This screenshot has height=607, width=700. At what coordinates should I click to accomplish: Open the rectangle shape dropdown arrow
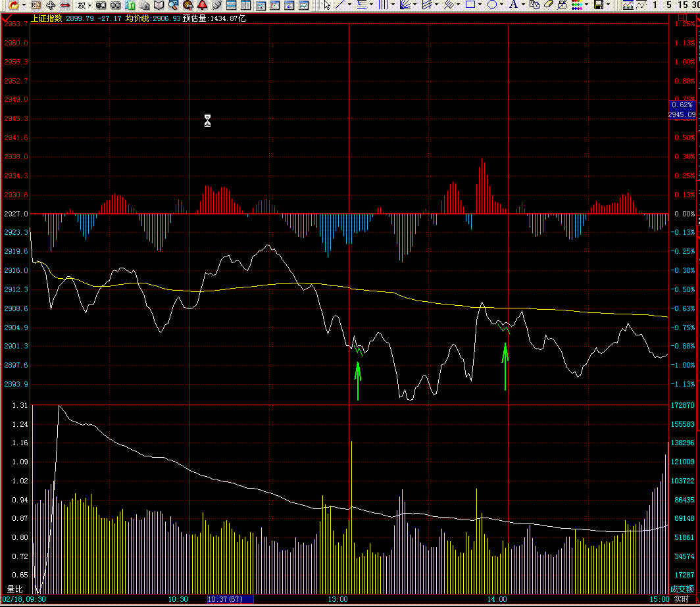click(480, 5)
